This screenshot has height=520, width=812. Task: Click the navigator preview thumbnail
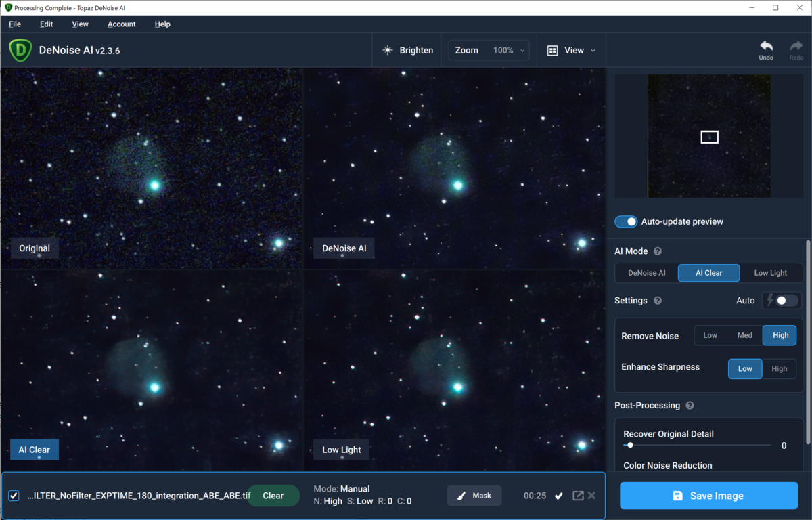pos(708,136)
